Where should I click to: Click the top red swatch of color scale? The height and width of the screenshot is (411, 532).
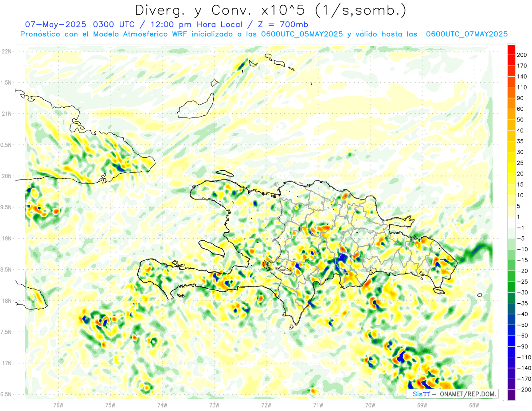pyautogui.click(x=511, y=50)
